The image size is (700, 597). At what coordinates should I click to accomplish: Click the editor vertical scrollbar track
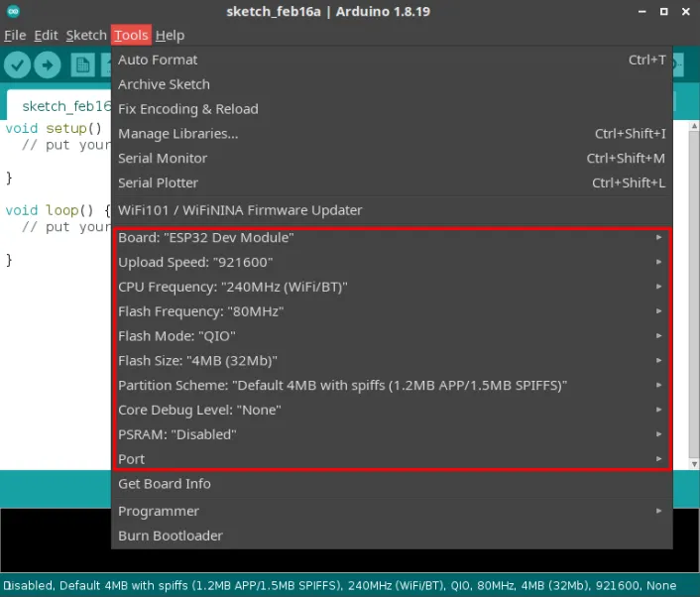pos(694,295)
